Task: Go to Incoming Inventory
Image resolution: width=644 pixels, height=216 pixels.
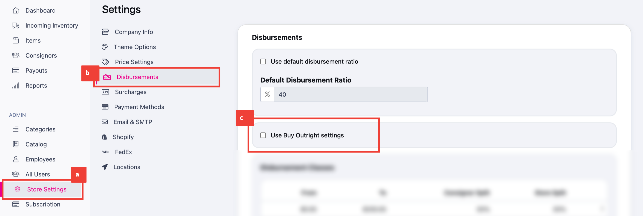Action: 52,25
